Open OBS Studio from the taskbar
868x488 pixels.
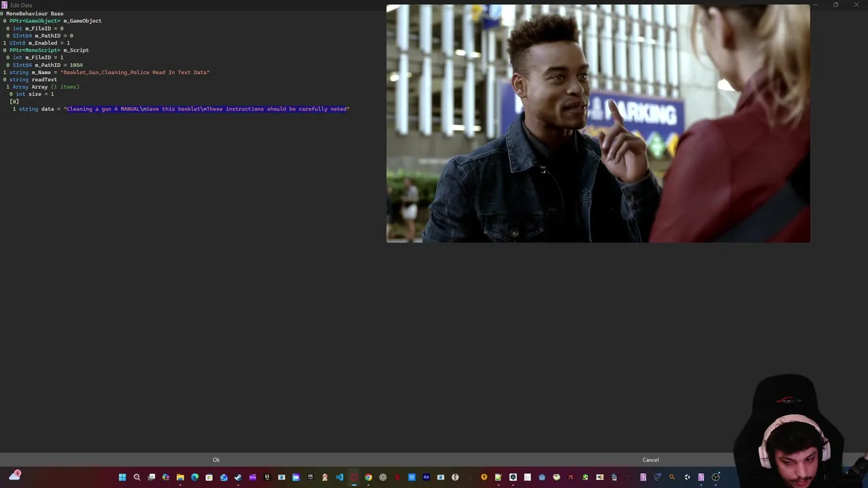pyautogui.click(x=715, y=477)
